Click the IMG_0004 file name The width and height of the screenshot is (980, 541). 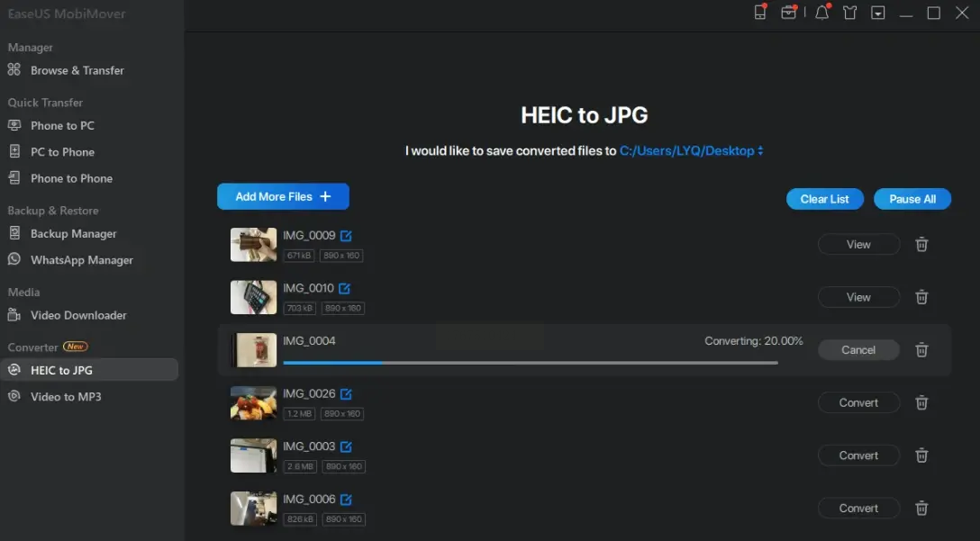pos(309,341)
